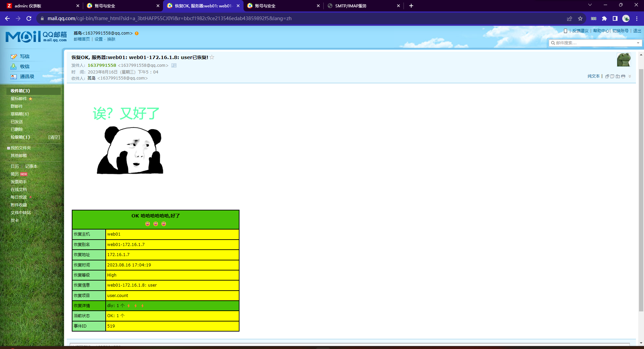Screen dimensions: 644x349
Task: Star this email with the subject star
Action: coord(212,57)
